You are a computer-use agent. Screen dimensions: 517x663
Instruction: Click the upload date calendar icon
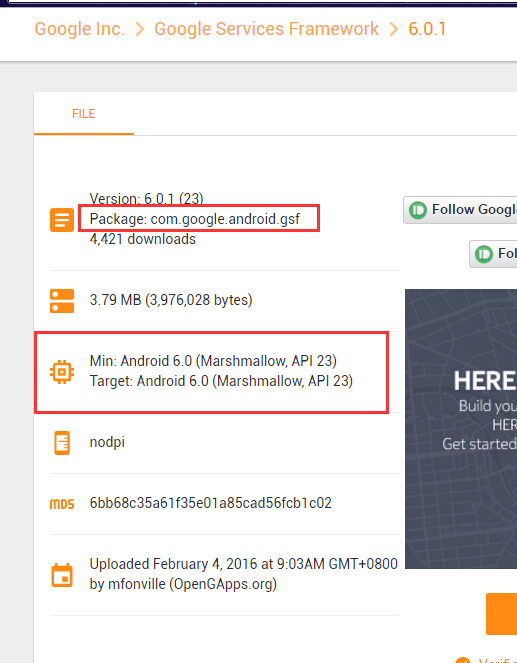click(62, 575)
